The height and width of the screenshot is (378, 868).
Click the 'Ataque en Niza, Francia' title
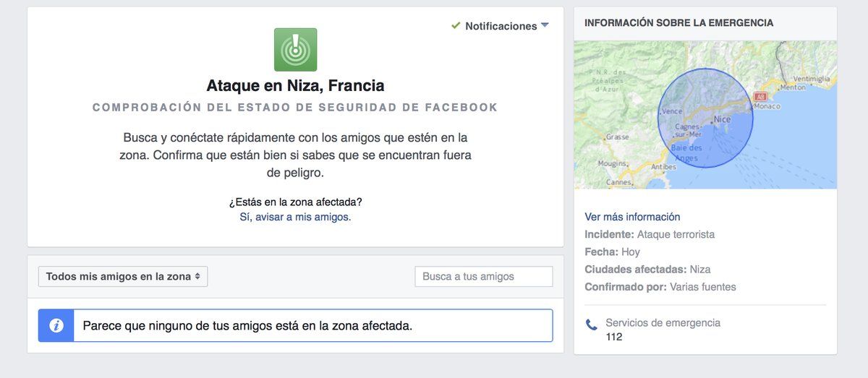pos(295,85)
